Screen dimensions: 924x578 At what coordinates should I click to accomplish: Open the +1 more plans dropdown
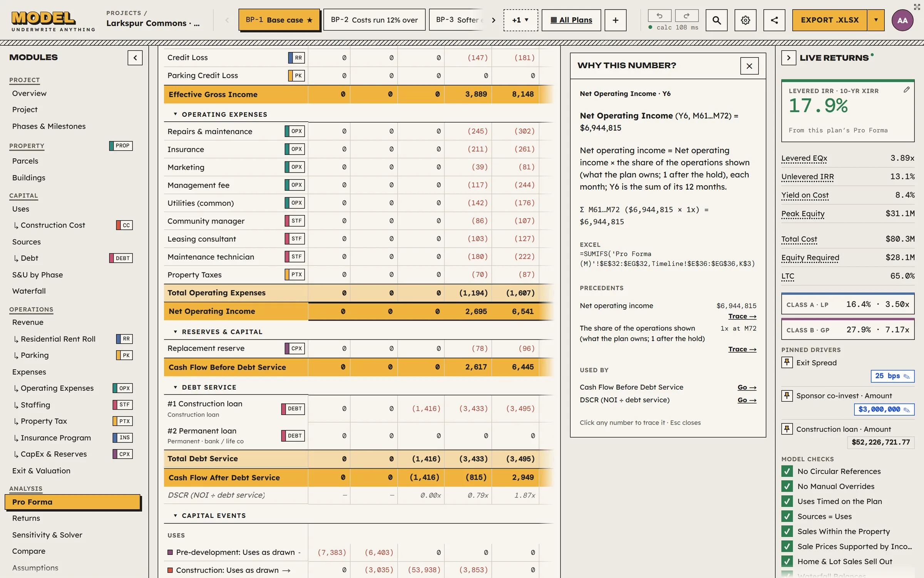coord(521,20)
